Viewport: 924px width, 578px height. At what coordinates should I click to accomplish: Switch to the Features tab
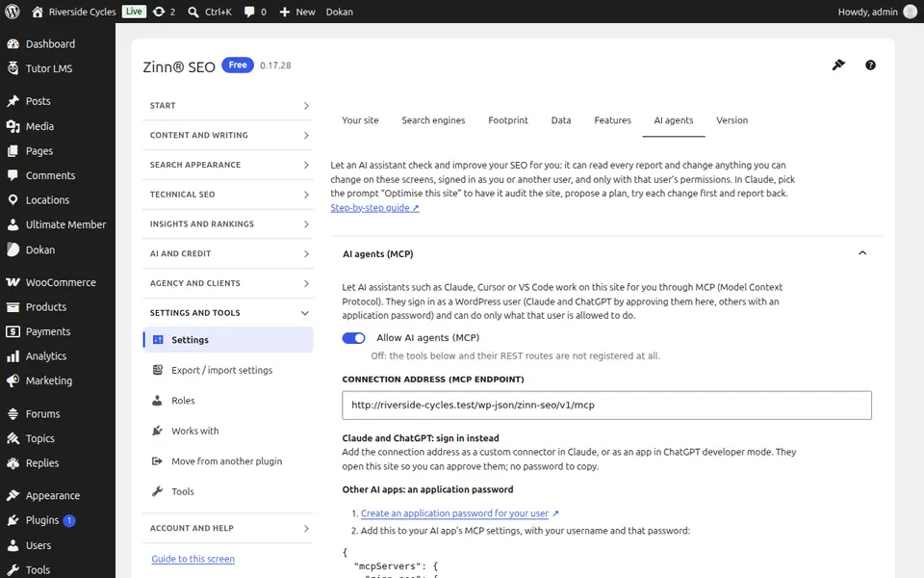612,120
